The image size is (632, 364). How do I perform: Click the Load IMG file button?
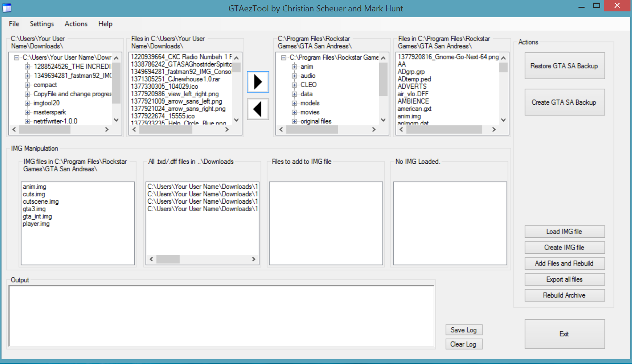point(564,232)
